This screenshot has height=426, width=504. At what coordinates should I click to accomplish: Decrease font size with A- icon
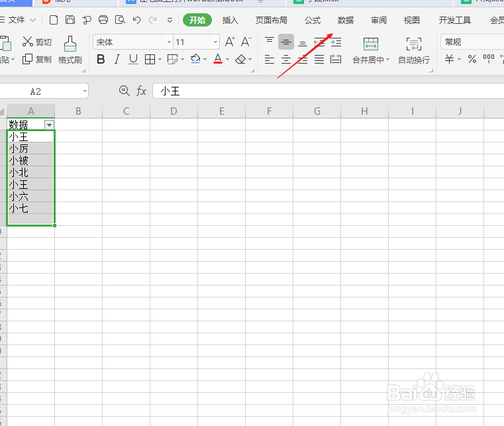[246, 42]
